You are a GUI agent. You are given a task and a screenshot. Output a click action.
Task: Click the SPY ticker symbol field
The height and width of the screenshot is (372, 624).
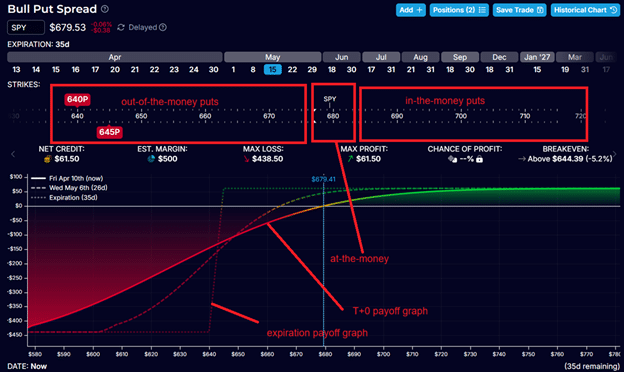click(x=26, y=28)
